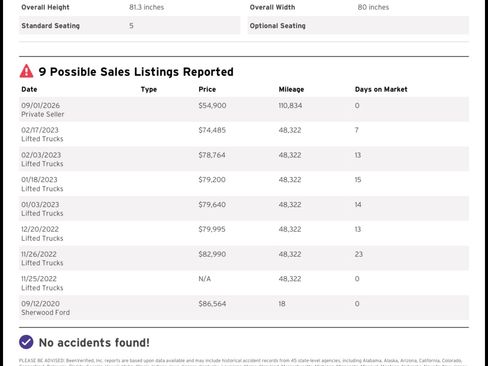Select the '9 Possible Sales Listings Reported' heading
488x366 pixels.
(136, 72)
